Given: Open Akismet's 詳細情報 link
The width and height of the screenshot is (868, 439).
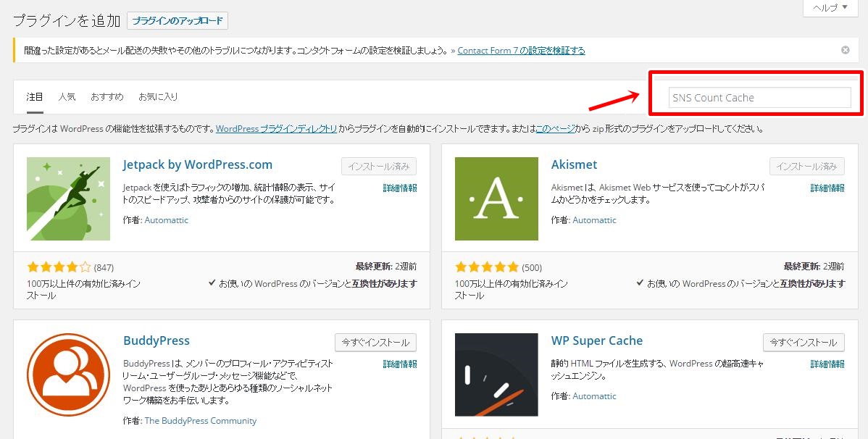Looking at the screenshot, I should 827,188.
